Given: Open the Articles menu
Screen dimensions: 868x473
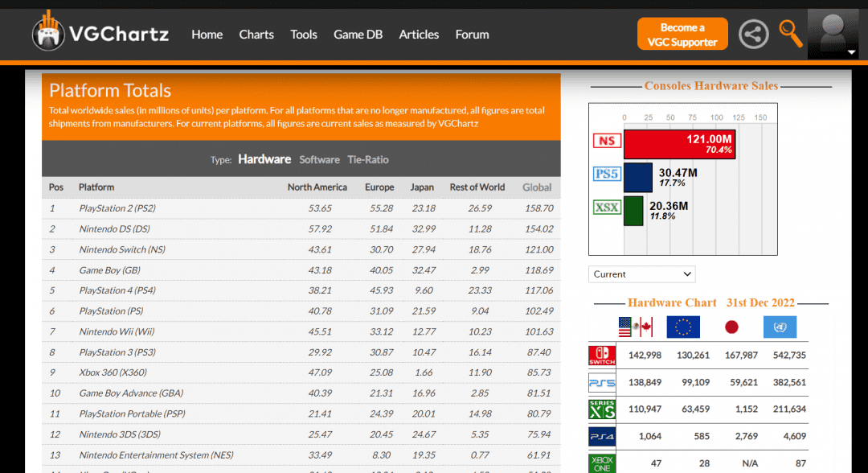Looking at the screenshot, I should click(419, 35).
